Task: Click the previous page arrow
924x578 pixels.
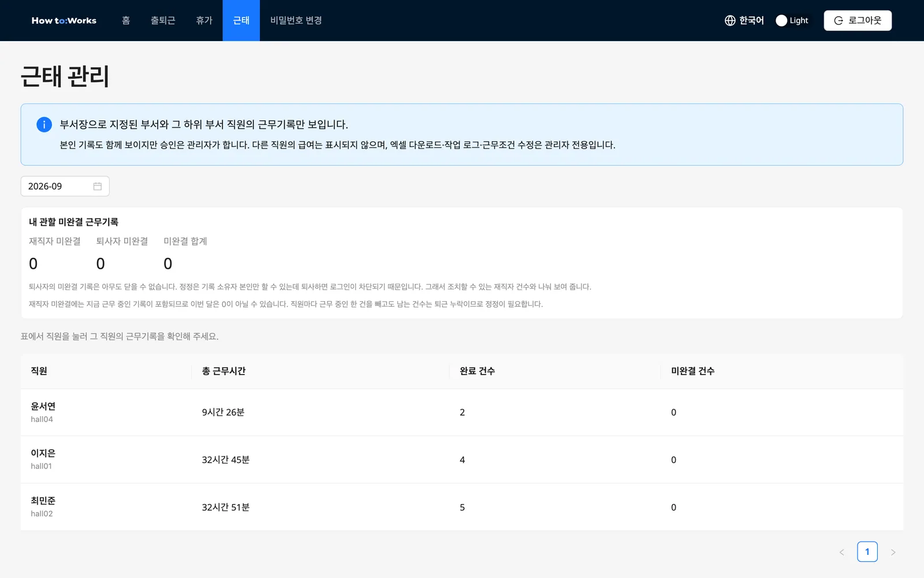Action: coord(841,552)
